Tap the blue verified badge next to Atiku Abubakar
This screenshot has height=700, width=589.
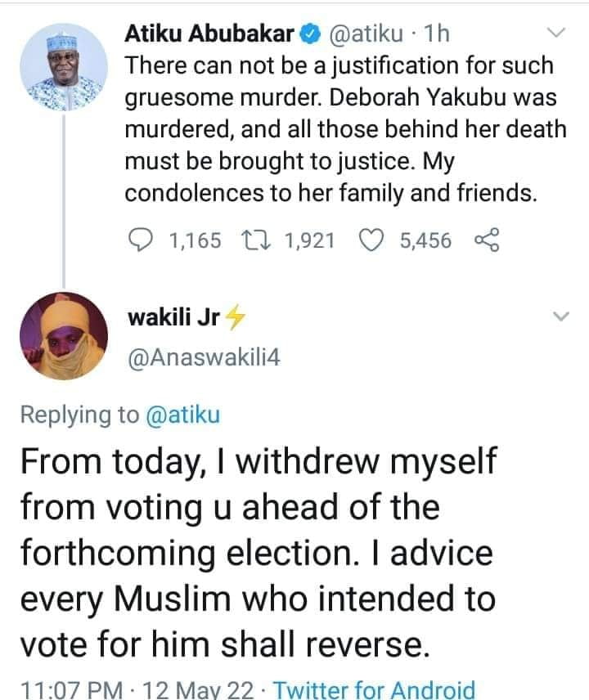point(311,34)
